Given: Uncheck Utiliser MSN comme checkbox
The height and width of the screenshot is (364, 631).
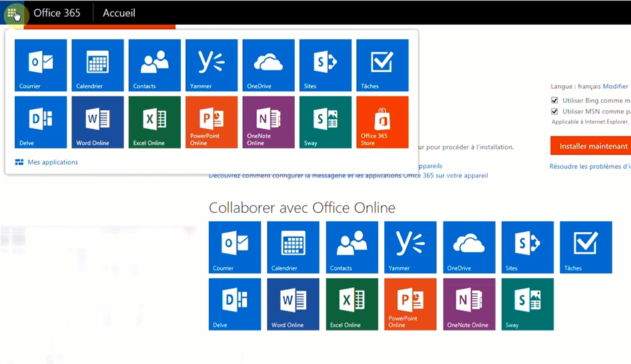Looking at the screenshot, I should coord(554,111).
